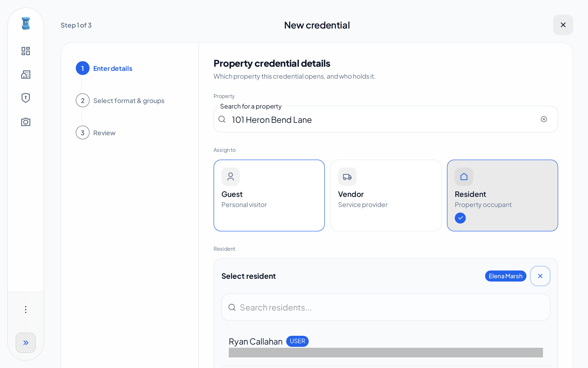Go to step 1 Enter details
Viewport: 588px width, 368px height.
coord(104,68)
